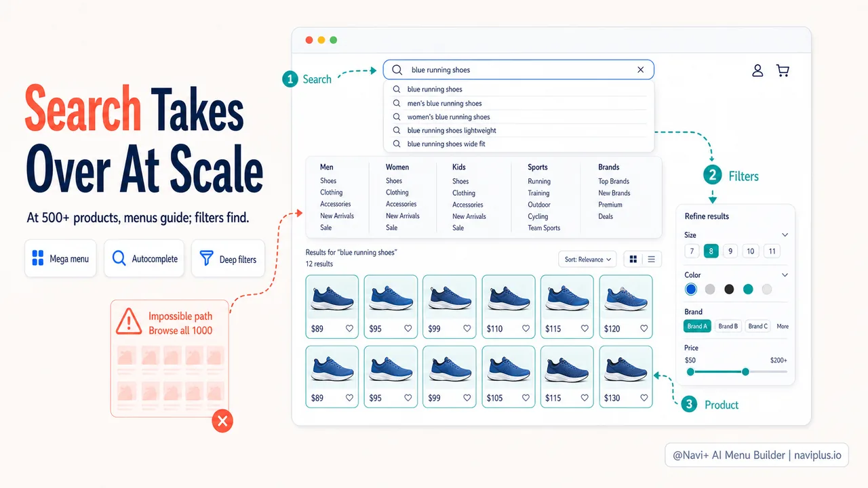
Task: Select size 9 option
Action: 730,251
